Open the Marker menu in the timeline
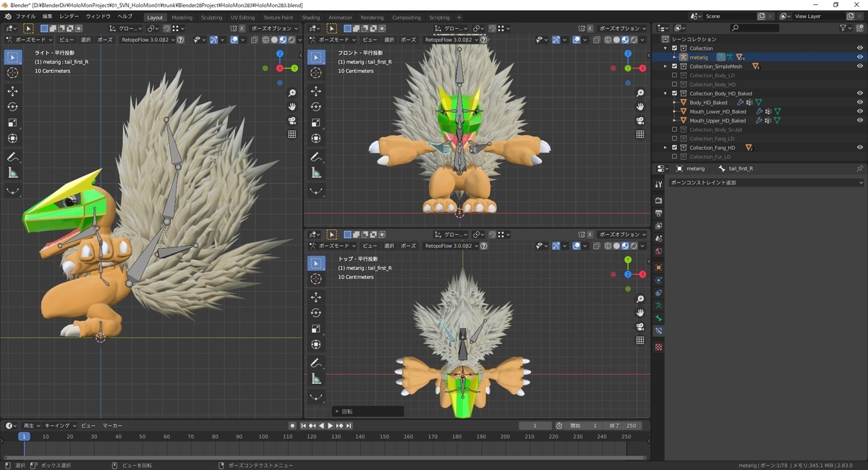Screen dimensions: 868x470 (x=112, y=426)
